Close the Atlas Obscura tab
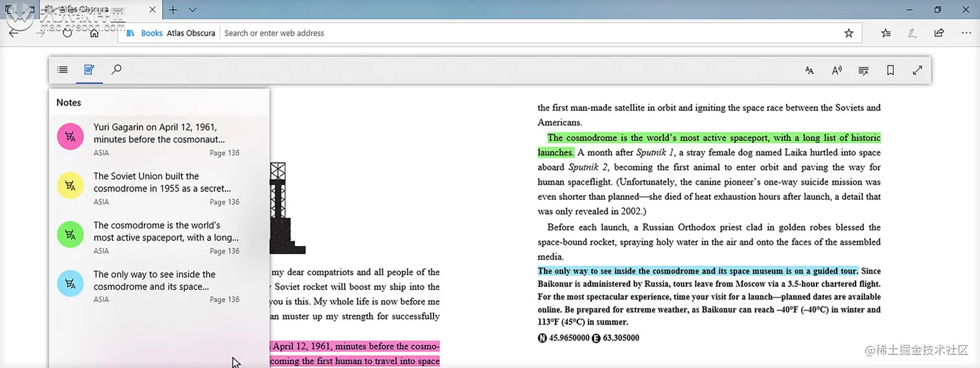Screen dimensions: 980x368 (152, 10)
